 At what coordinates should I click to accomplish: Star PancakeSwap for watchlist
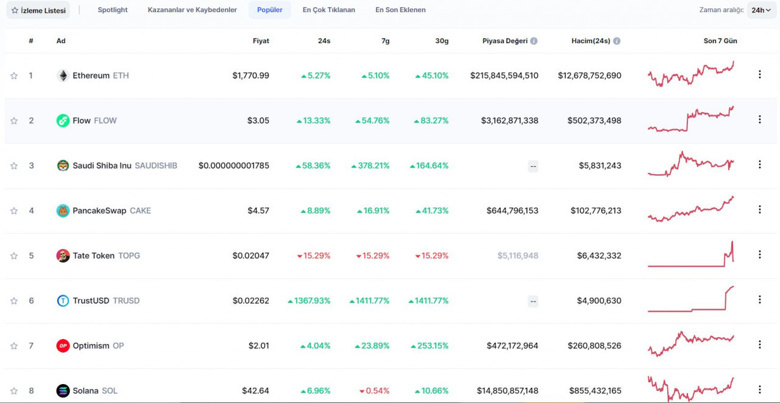tap(14, 210)
